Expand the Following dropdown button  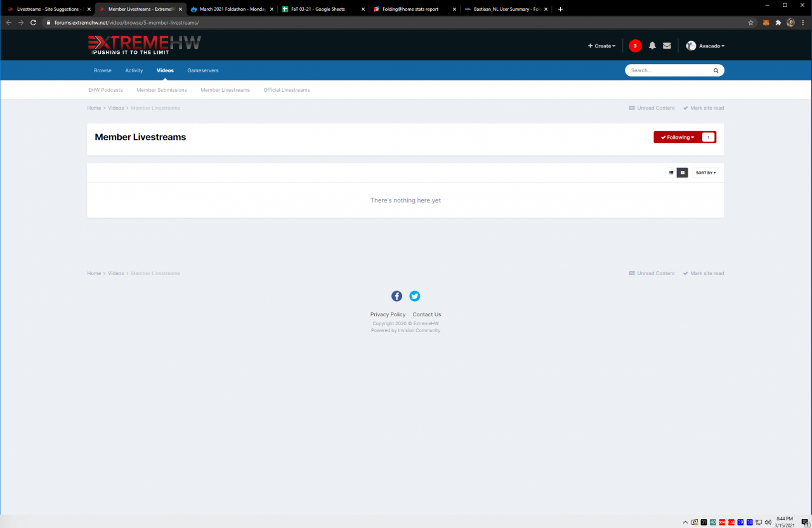coord(678,137)
